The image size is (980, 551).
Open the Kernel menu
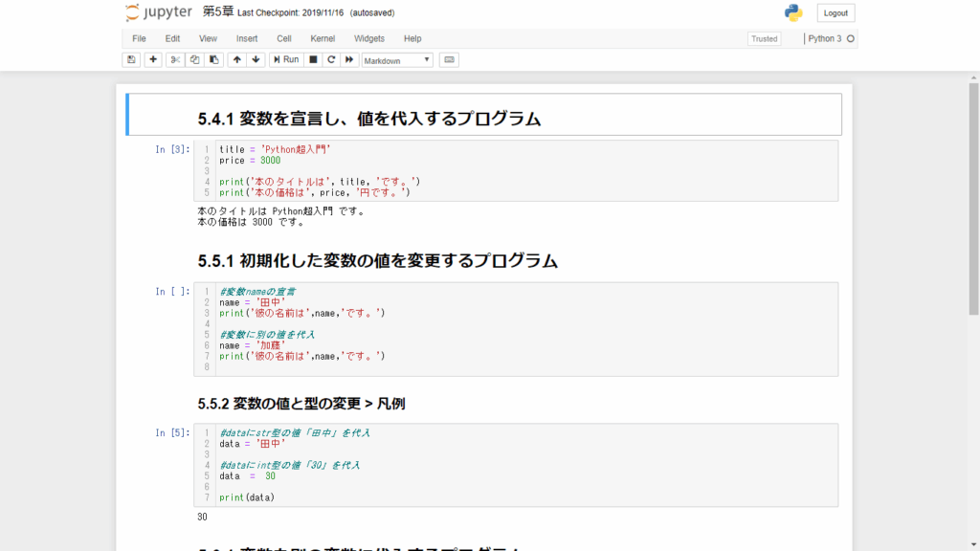[323, 38]
